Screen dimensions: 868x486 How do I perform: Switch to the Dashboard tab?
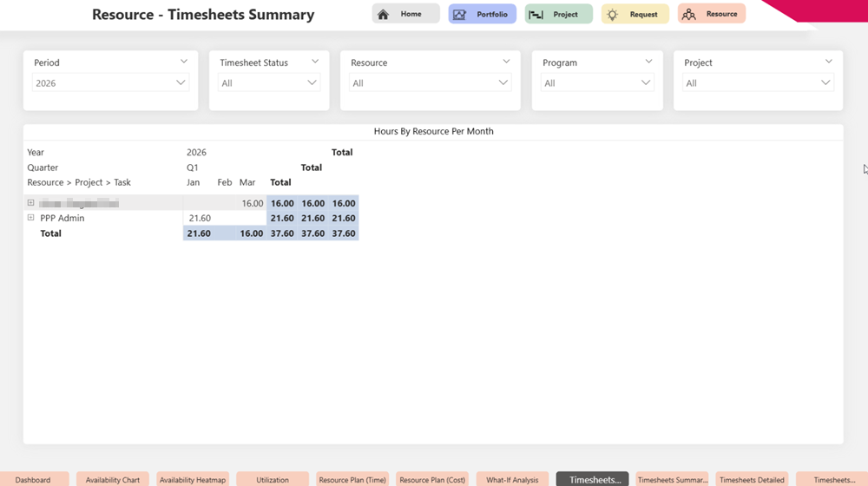[x=33, y=479]
